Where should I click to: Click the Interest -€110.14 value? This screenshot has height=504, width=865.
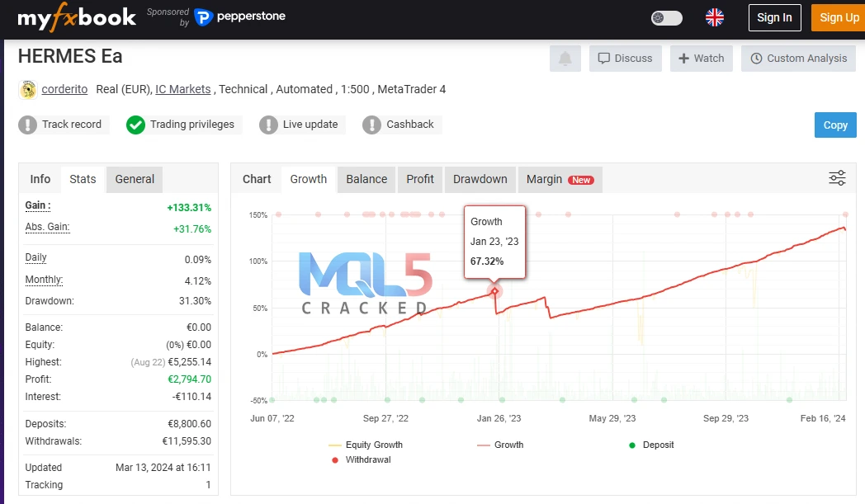pos(191,397)
